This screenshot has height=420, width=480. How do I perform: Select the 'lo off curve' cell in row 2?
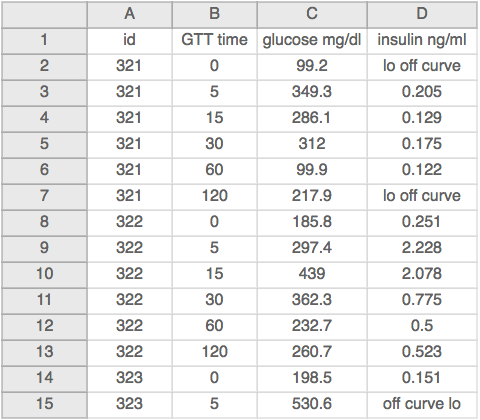coord(422,67)
